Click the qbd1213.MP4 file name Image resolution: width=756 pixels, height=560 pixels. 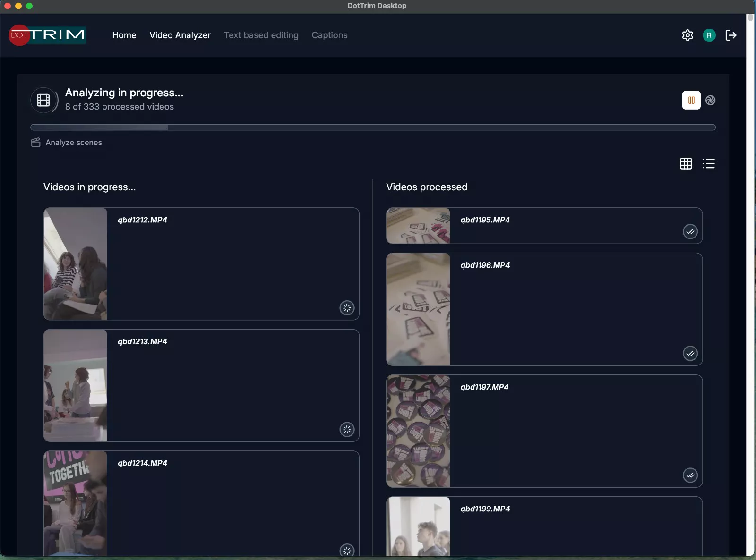click(x=142, y=341)
